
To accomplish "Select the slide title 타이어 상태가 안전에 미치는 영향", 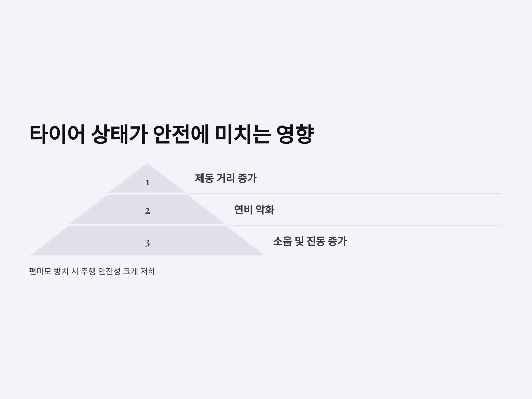I will click(x=172, y=134).
